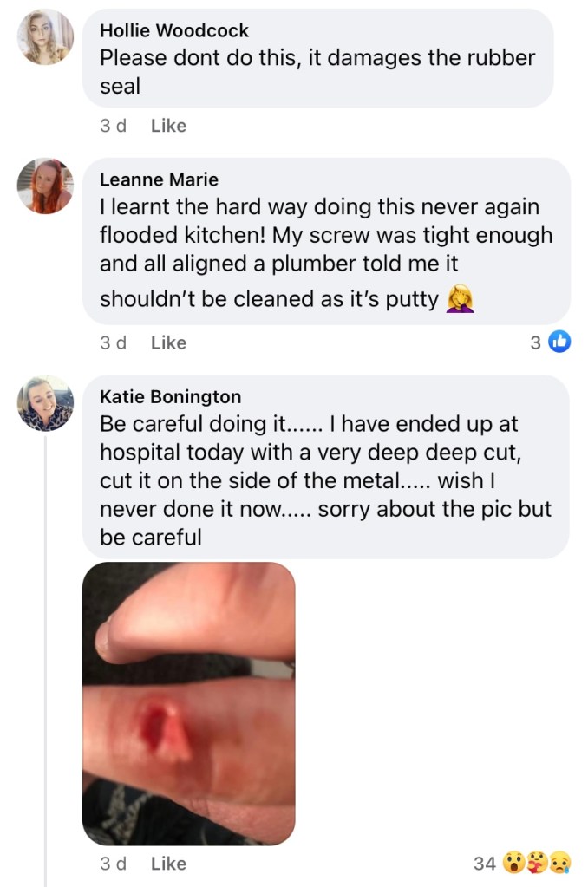588x887 pixels.
Task: Click the 3 d timestamp under Hollie's comment
Action: coord(113,126)
